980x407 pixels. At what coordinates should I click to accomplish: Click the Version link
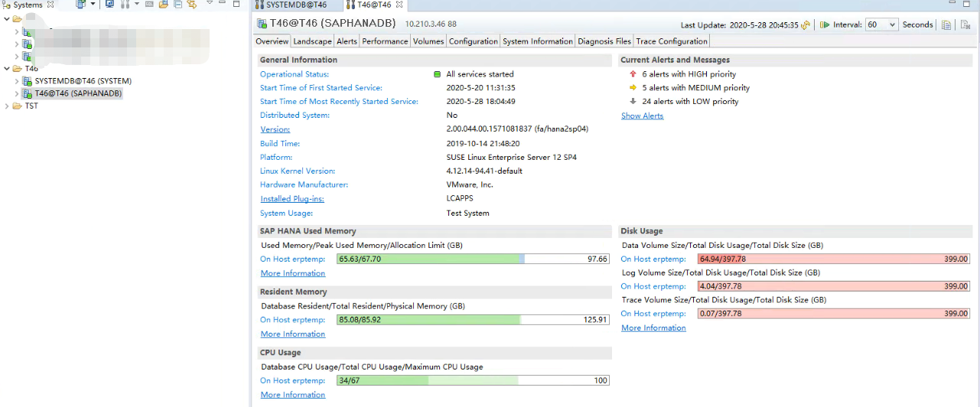(275, 129)
